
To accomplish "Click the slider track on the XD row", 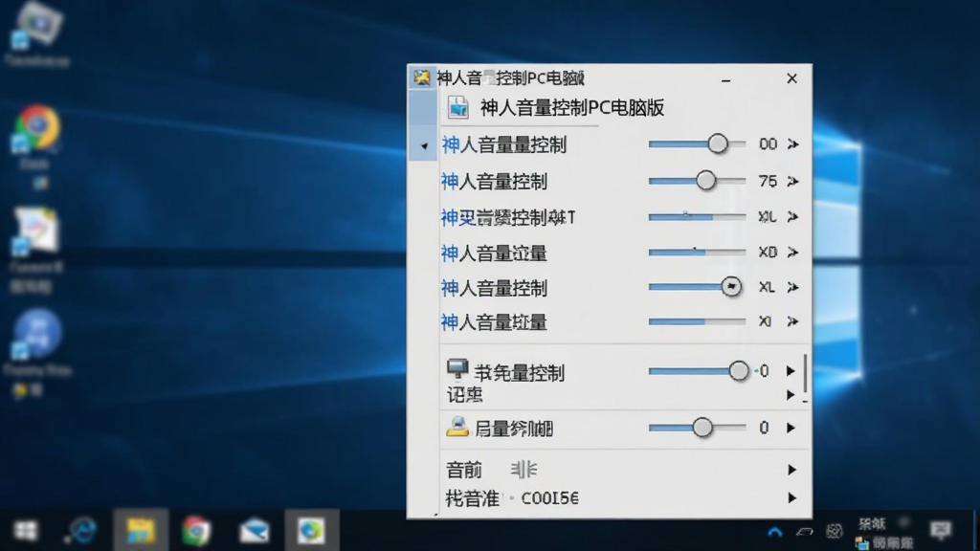I will point(697,253).
